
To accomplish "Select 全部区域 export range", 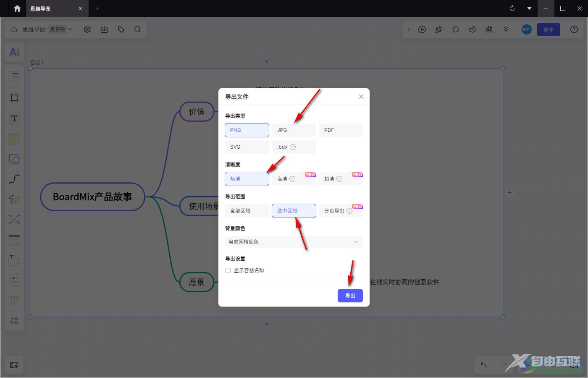I will pyautogui.click(x=247, y=211).
